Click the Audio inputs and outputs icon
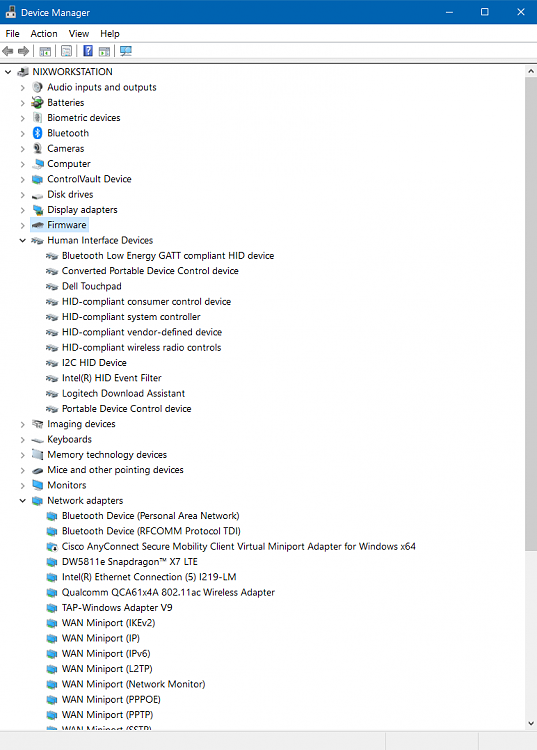 coord(37,87)
